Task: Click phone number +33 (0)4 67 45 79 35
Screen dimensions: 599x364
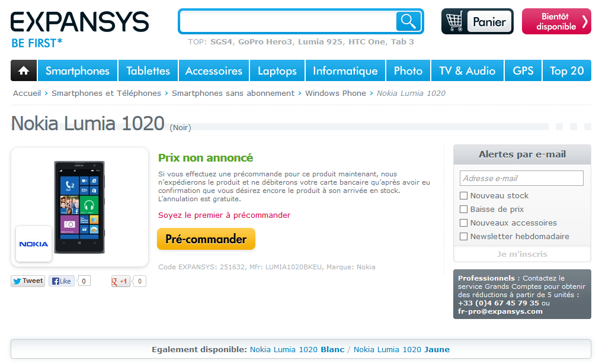Action: [x=498, y=303]
